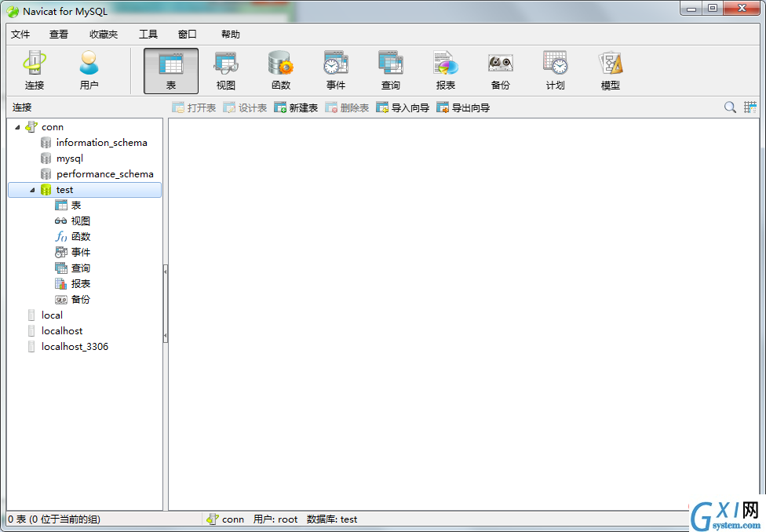
Task: Open the 用户 (User) toolbar icon
Action: click(89, 71)
